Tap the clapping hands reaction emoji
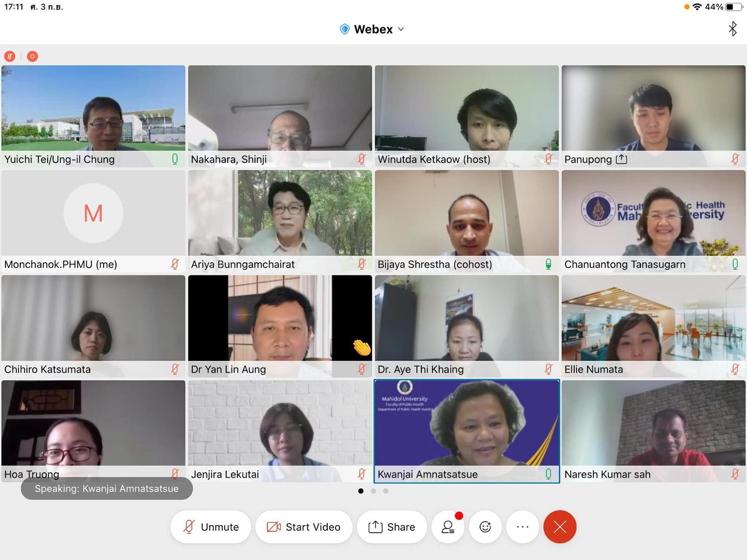The width and height of the screenshot is (747, 560). [x=362, y=347]
